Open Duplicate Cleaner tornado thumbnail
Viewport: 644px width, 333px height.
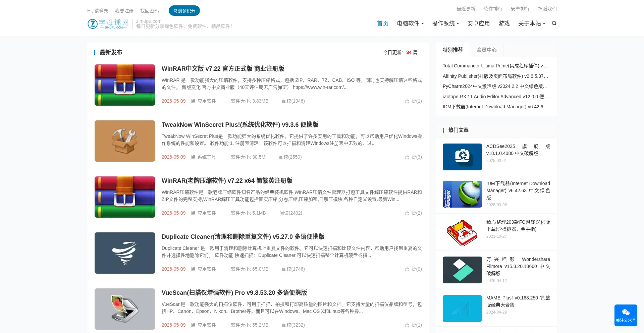(125, 253)
